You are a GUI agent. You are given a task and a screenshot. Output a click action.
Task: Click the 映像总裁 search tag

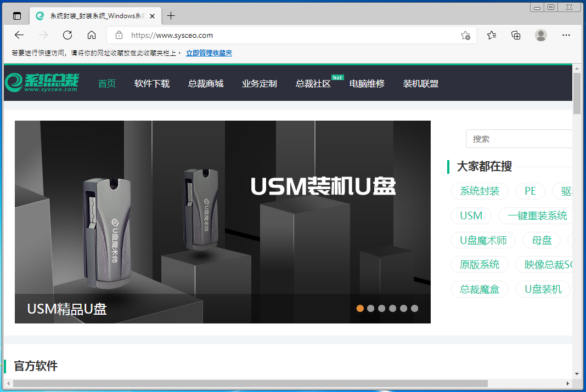pyautogui.click(x=544, y=265)
